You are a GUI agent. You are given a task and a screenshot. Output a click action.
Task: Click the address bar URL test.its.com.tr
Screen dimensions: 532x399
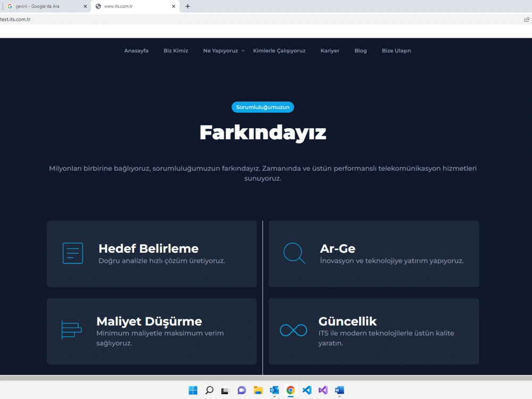[x=15, y=19]
